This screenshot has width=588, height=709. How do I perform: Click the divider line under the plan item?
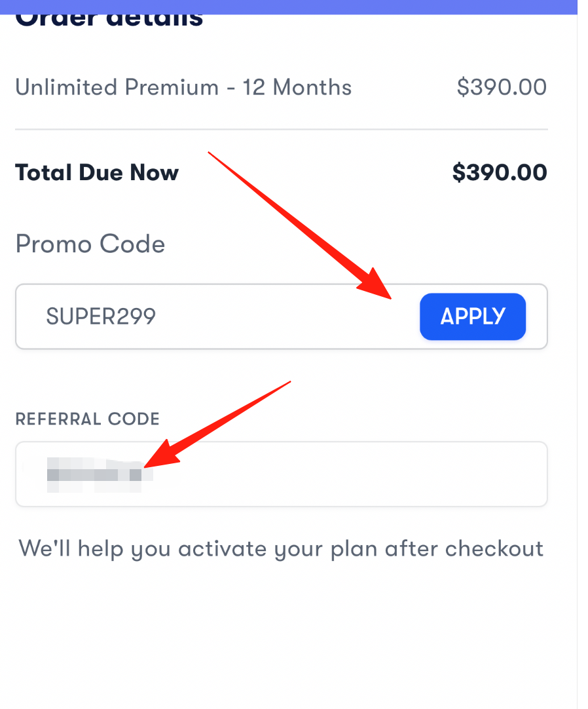click(282, 130)
